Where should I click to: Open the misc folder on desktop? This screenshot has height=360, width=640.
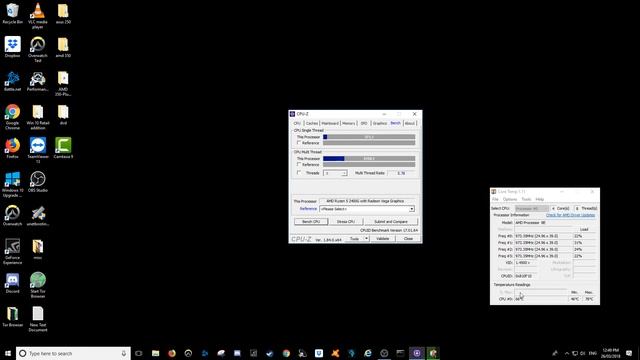pyautogui.click(x=38, y=249)
